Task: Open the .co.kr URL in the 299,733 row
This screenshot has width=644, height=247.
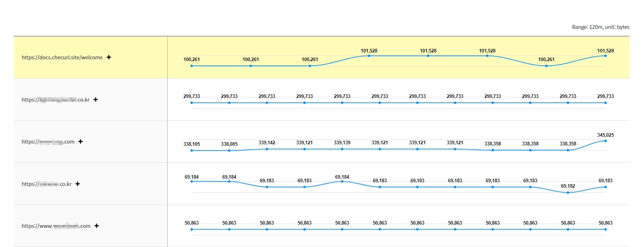Action: click(55, 99)
